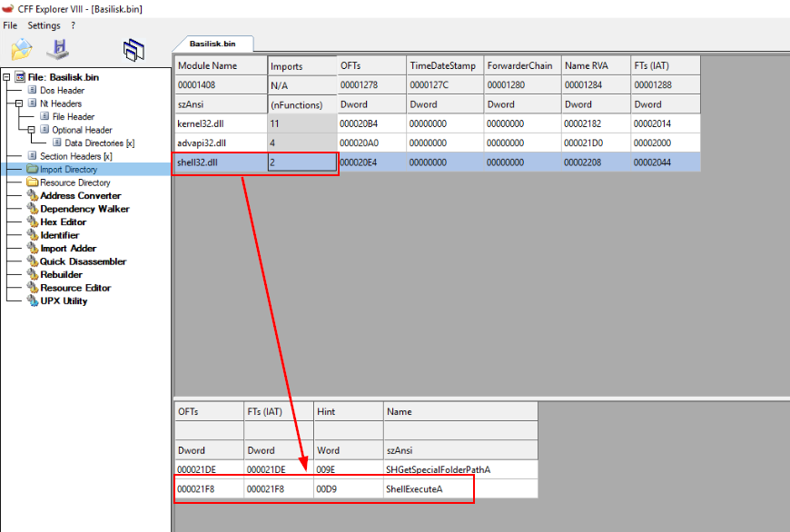Select File Header tree item
790x532 pixels.
73,116
